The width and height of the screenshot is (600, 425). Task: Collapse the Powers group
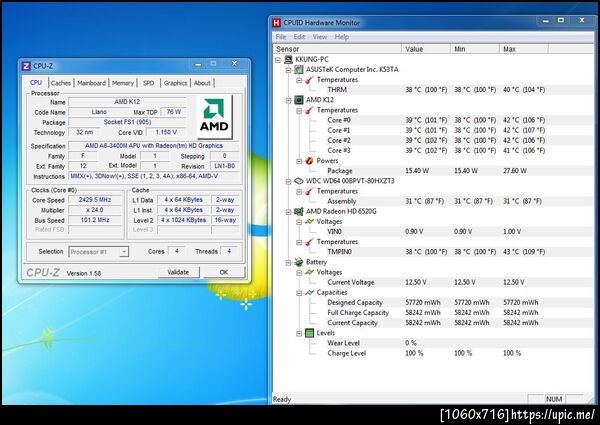299,161
